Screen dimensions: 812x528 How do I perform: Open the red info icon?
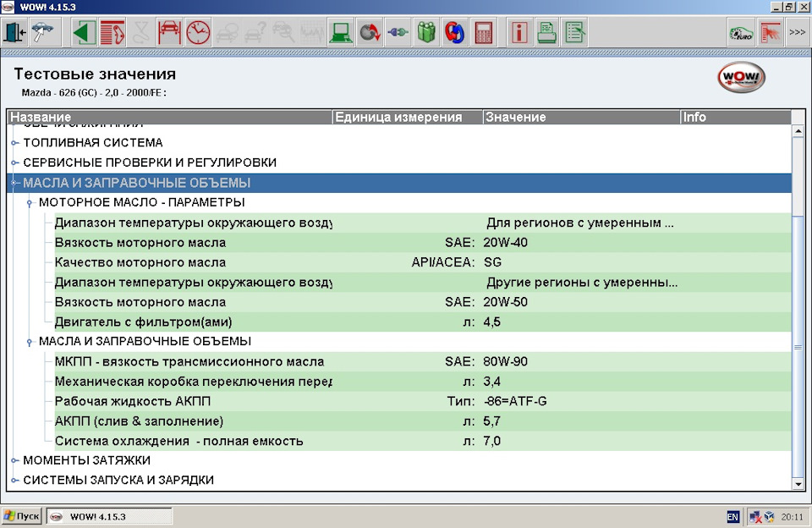tap(519, 33)
